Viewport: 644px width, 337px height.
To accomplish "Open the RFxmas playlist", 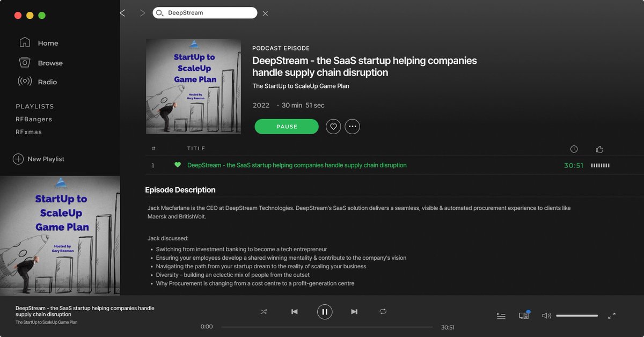I will tap(28, 132).
